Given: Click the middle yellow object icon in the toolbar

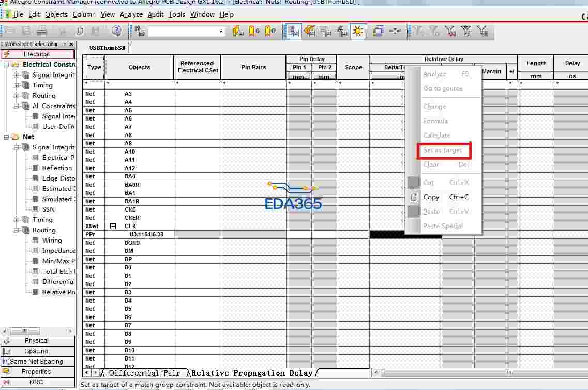Looking at the screenshot, I should pyautogui.click(x=254, y=31).
